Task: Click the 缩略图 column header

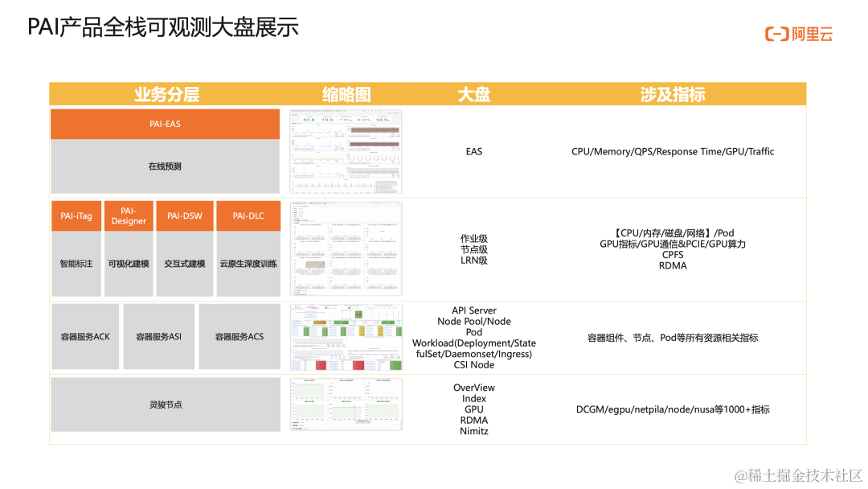Action: tap(346, 95)
